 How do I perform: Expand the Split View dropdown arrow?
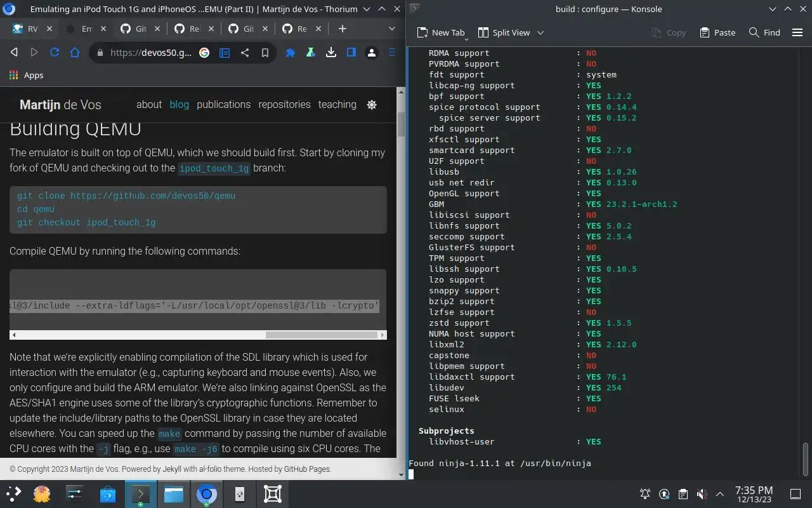pos(540,32)
